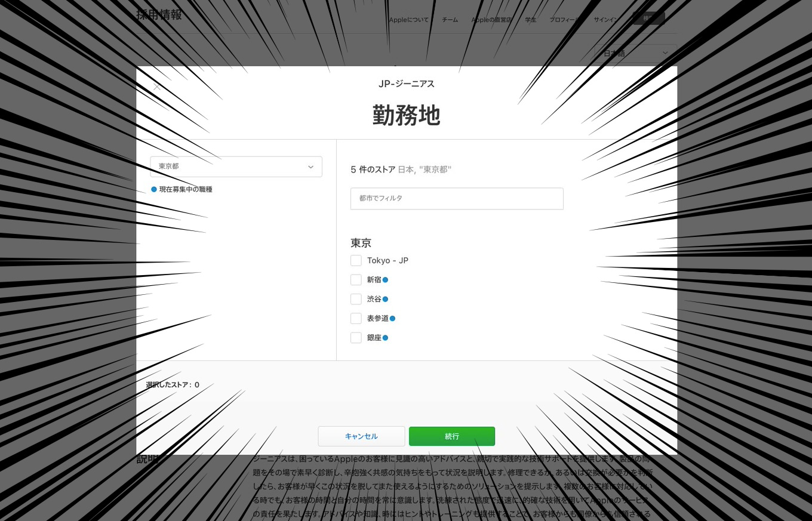Check the Tokyo - JP checkbox
The width and height of the screenshot is (812, 521).
pos(356,260)
